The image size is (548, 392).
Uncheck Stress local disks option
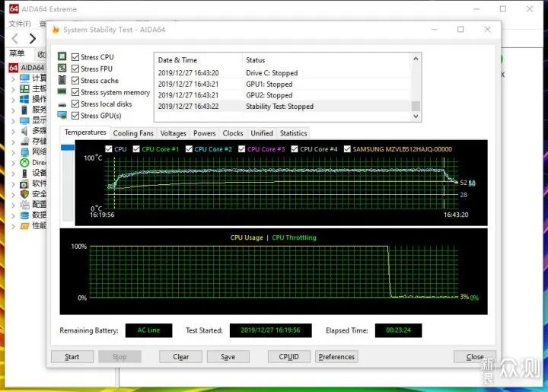click(75, 104)
